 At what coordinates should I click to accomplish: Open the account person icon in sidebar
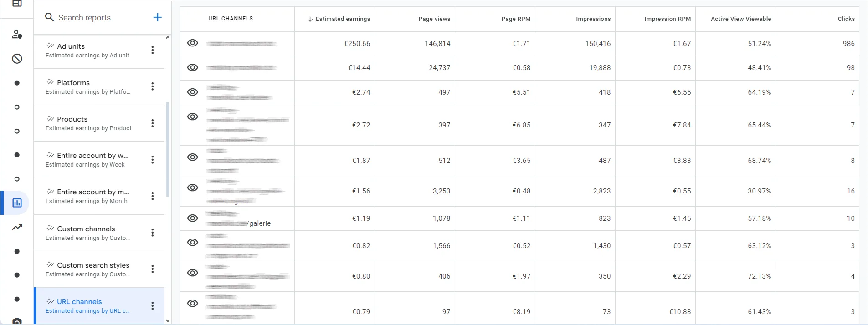pyautogui.click(x=17, y=35)
